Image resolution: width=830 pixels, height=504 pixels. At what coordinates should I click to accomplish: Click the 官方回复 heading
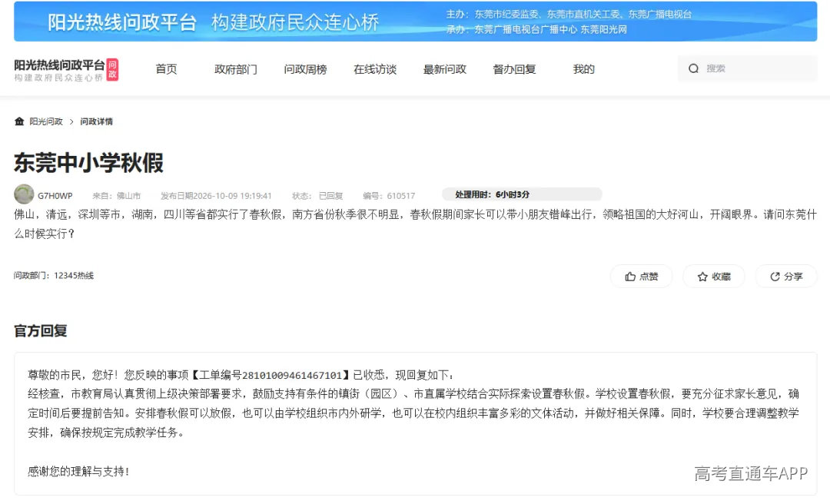40,331
